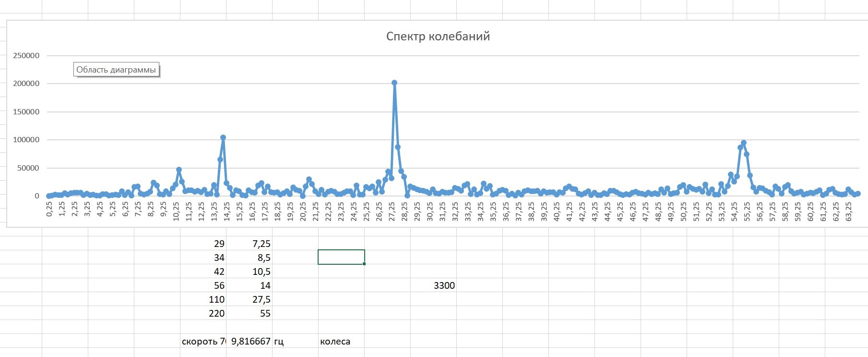Click the y-axis label 250000

[x=26, y=55]
